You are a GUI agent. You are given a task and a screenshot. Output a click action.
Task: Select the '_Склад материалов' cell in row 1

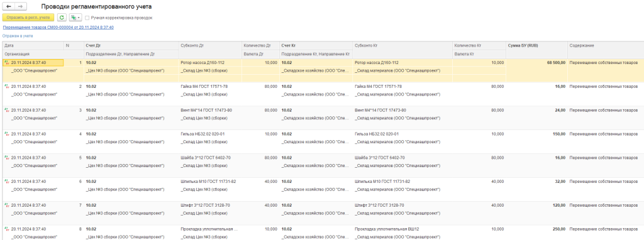tap(402, 71)
